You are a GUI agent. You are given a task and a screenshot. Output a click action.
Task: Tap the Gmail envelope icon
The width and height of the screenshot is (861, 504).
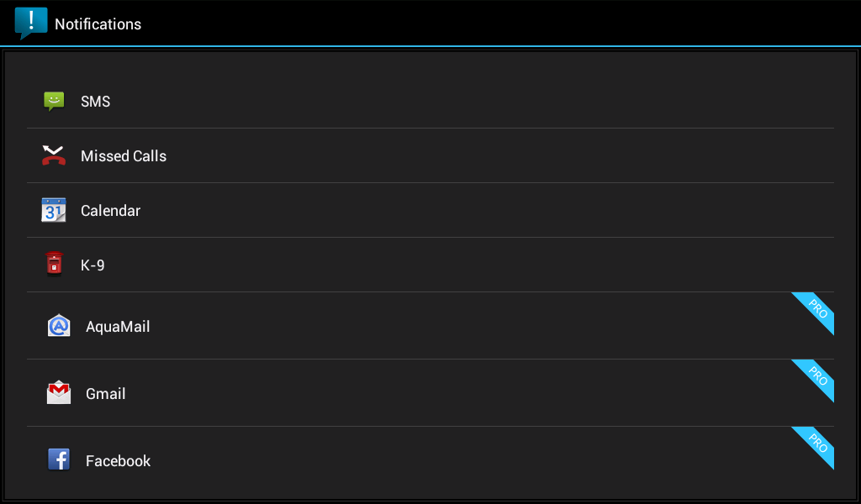click(59, 393)
